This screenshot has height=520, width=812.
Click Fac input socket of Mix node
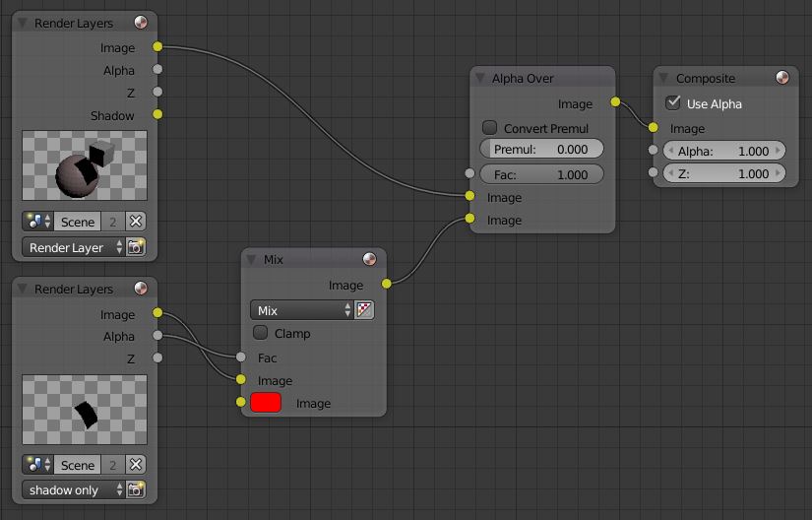240,357
